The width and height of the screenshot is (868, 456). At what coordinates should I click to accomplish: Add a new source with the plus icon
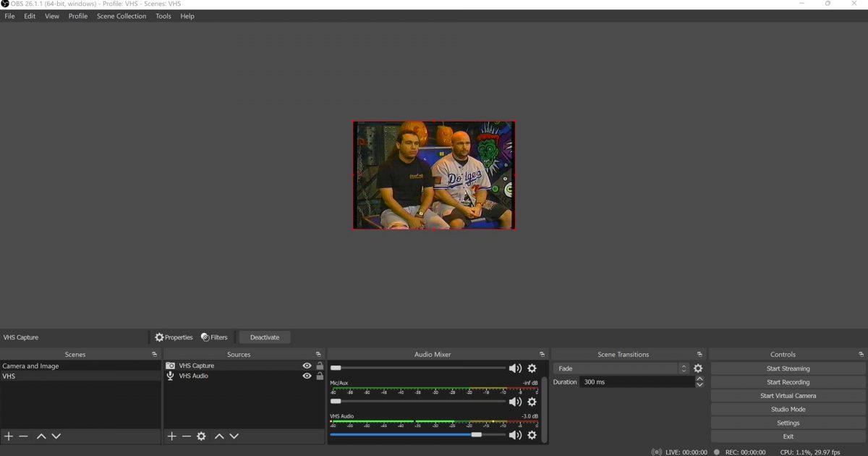(171, 436)
